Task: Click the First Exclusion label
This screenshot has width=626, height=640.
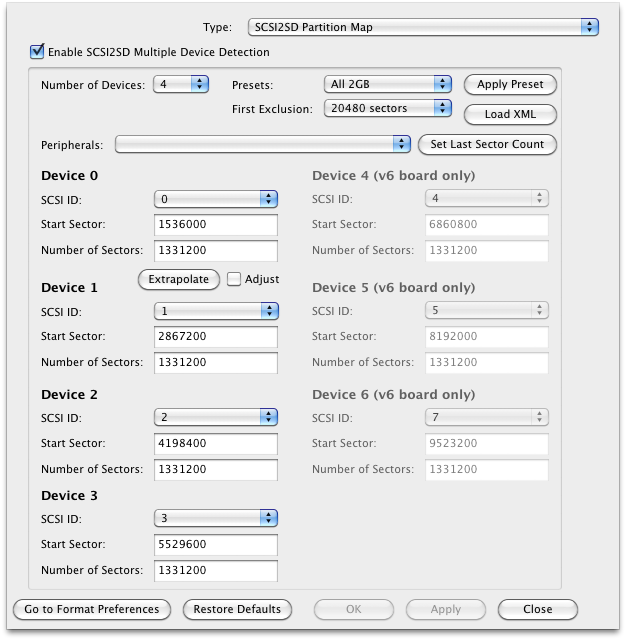Action: 272,109
